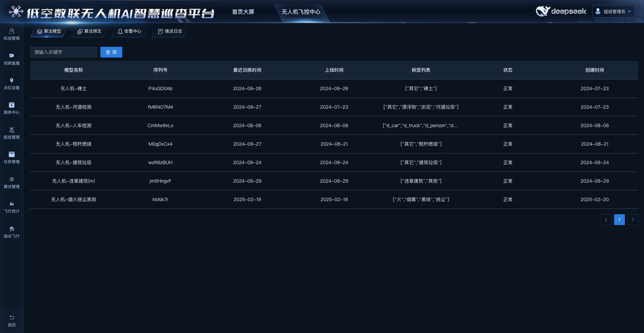Click online date 2024-08-21 in 秸秆燃烧 row
644x333 pixels.
[x=334, y=144]
